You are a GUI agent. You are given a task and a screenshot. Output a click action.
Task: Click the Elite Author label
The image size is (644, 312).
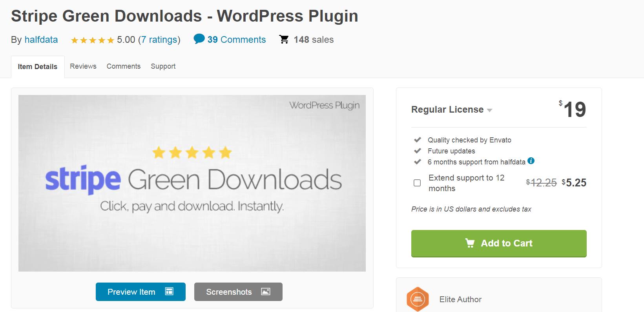(x=460, y=299)
